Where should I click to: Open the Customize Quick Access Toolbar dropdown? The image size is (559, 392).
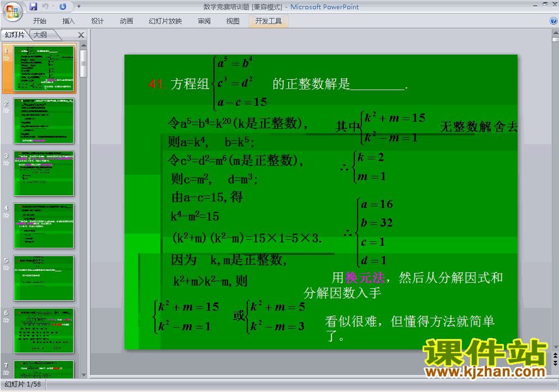coord(79,7)
